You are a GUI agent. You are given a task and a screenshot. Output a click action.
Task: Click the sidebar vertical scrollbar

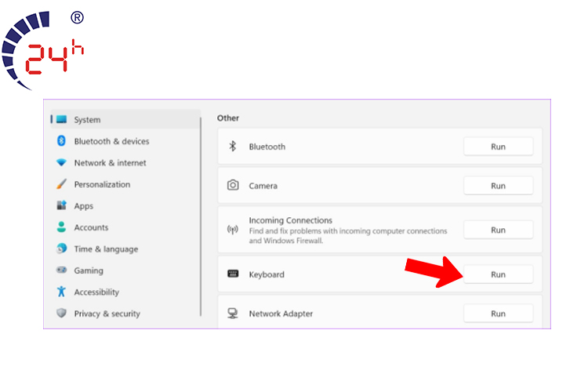click(201, 212)
